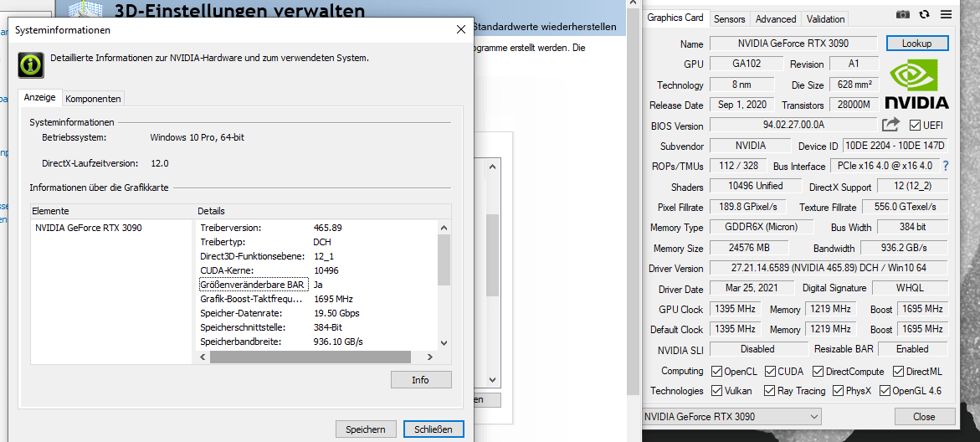Click the GPU-Z screenshot camera icon
The width and height of the screenshot is (980, 442).
[902, 14]
